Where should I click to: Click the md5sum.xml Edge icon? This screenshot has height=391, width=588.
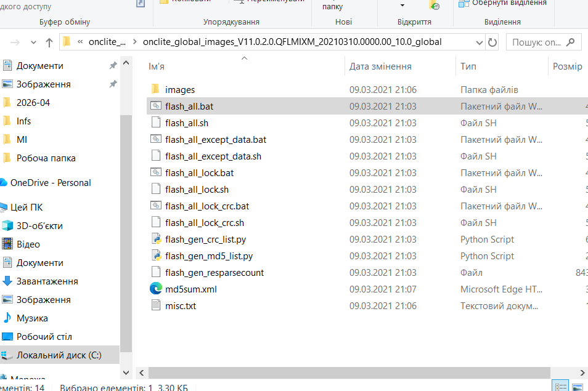[x=155, y=289]
